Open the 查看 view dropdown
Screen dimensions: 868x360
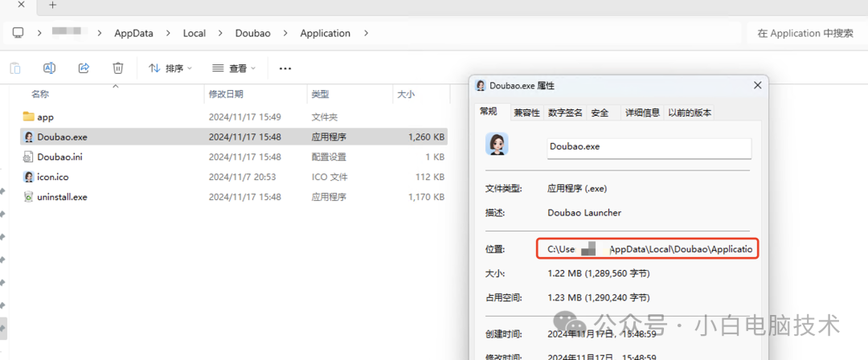234,68
